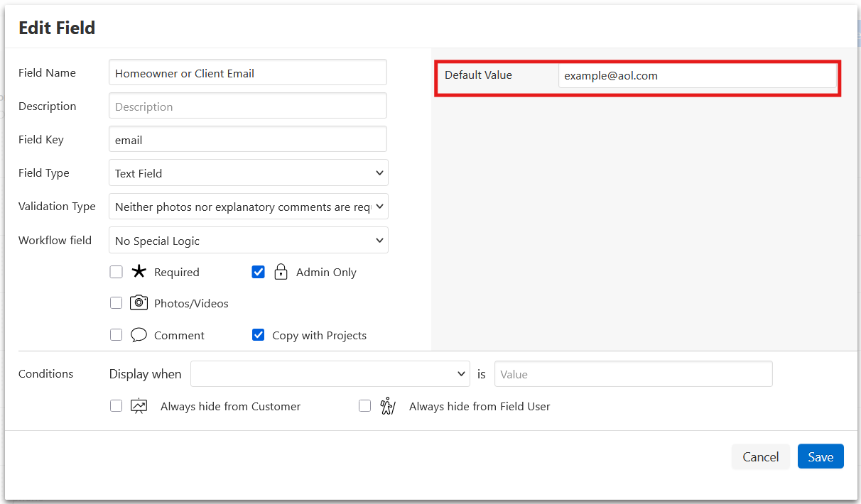The image size is (861, 504).
Task: Expand the Display when condition dropdown
Action: pyautogui.click(x=330, y=374)
